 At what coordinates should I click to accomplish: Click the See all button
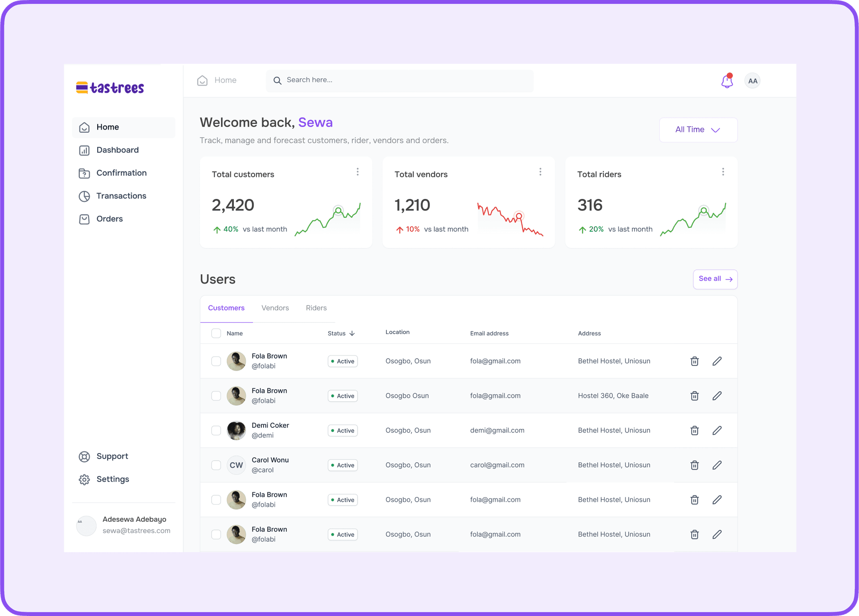click(x=715, y=279)
